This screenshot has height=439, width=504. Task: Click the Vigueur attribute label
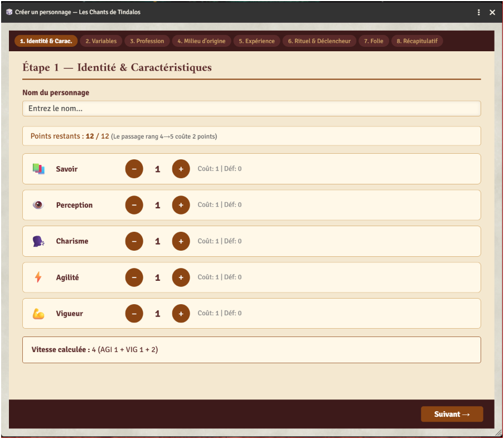coord(70,314)
